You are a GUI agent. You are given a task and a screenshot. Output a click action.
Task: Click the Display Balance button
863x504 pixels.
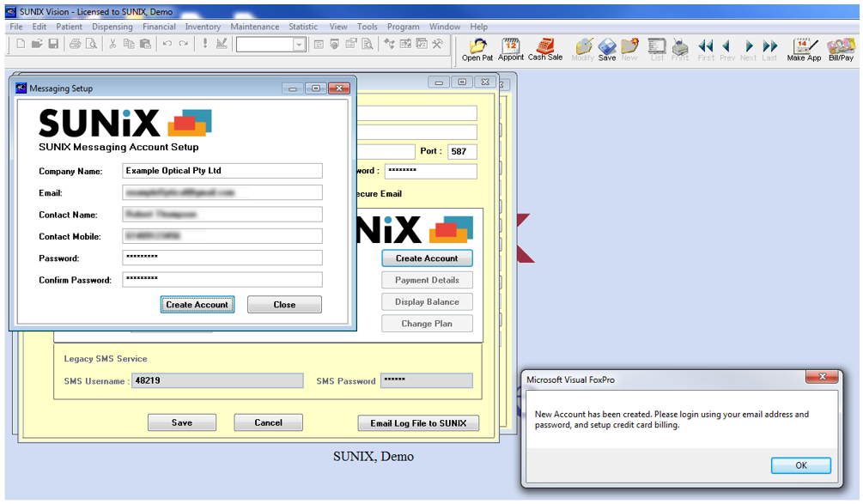point(427,301)
